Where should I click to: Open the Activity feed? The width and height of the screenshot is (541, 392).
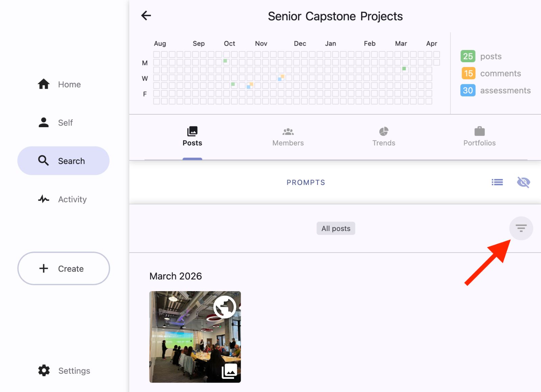click(x=63, y=199)
